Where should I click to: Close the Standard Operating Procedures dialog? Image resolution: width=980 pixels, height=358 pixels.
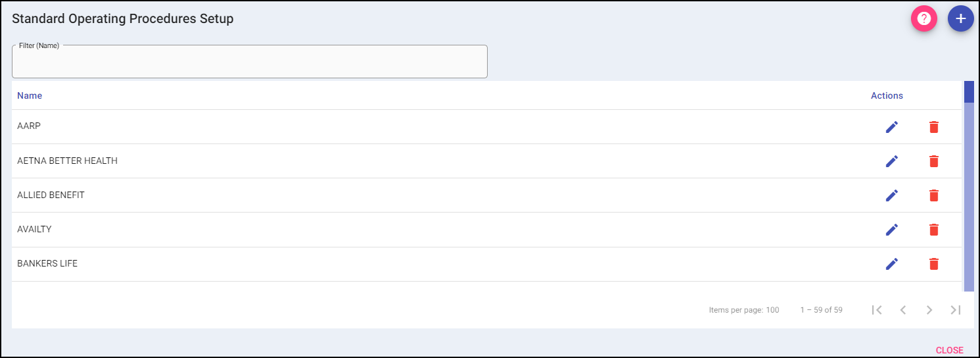(x=949, y=350)
